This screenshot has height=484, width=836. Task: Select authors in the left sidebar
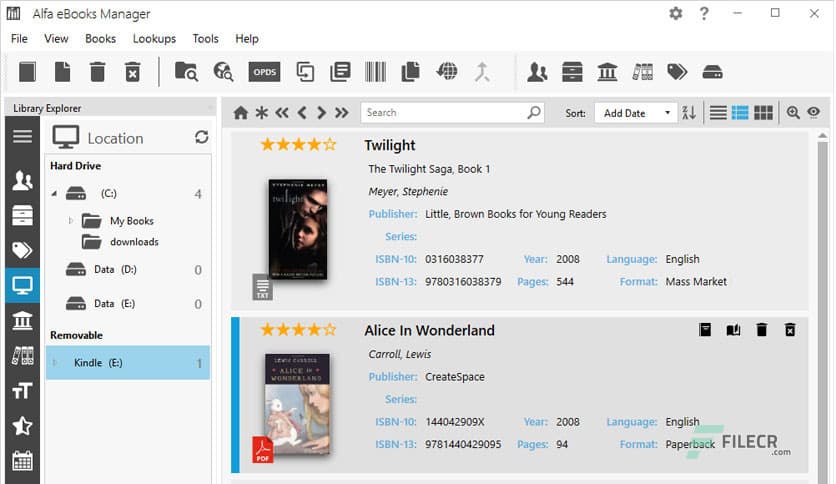click(x=22, y=181)
